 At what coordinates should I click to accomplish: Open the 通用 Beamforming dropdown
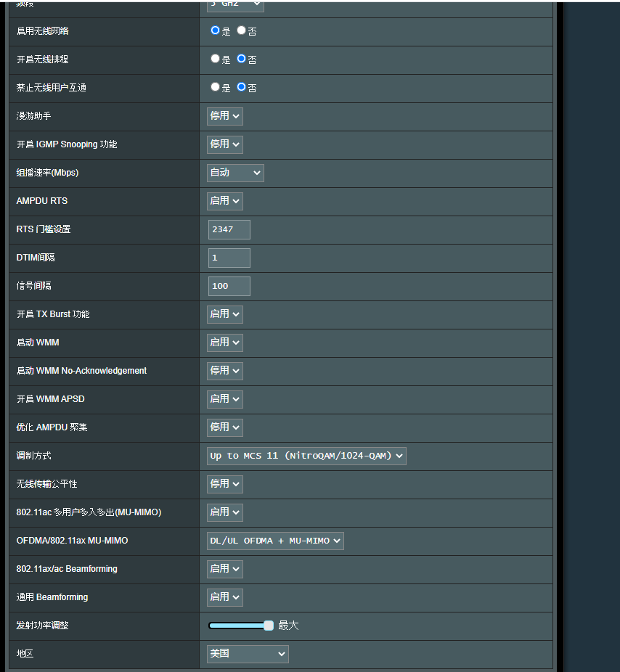[225, 597]
